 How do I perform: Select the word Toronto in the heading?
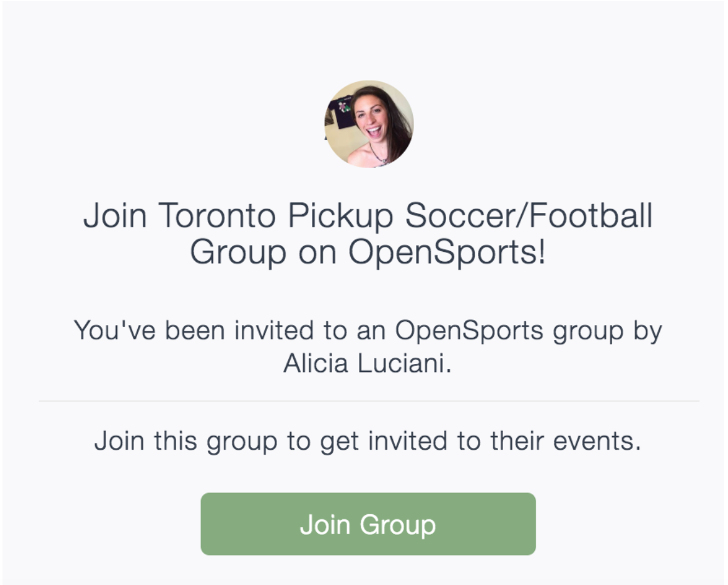pos(217,216)
